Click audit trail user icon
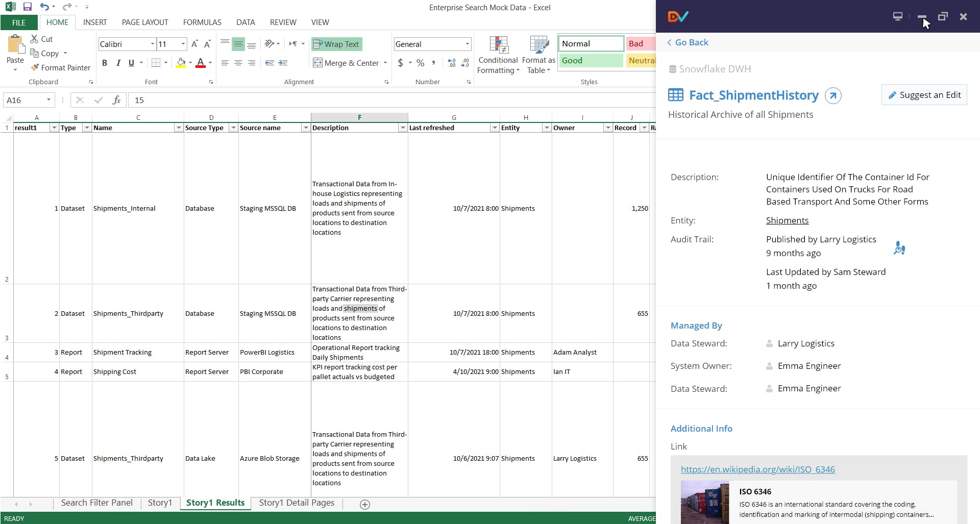 pos(899,248)
